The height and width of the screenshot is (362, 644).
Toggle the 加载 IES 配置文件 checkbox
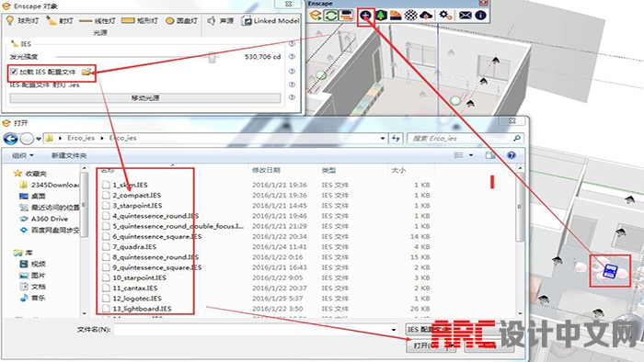coord(14,72)
